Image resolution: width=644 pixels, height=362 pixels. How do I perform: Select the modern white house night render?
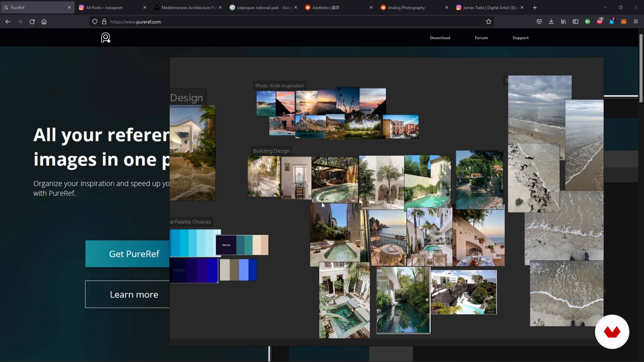pos(193,153)
